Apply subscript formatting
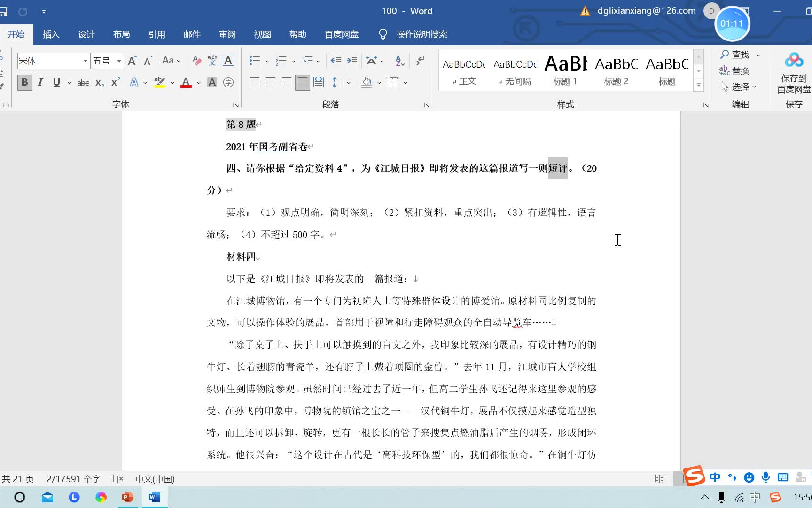This screenshot has width=812, height=508. 100,83
